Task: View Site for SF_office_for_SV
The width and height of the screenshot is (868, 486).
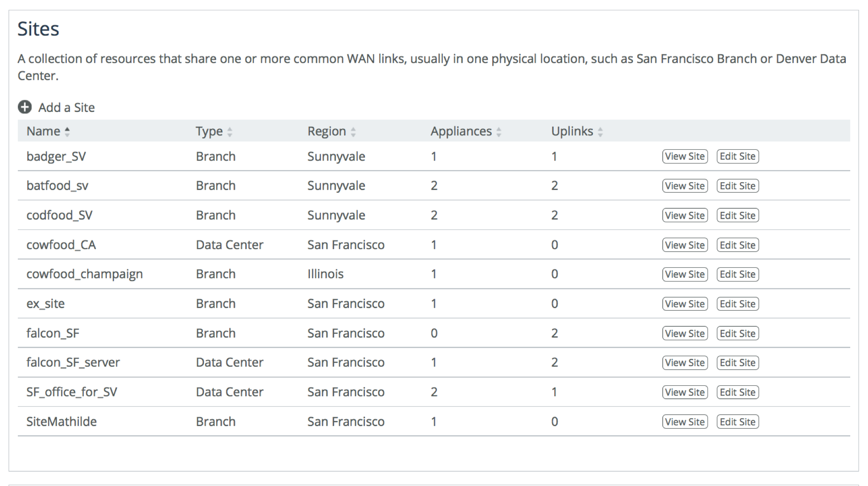Action: coord(684,392)
